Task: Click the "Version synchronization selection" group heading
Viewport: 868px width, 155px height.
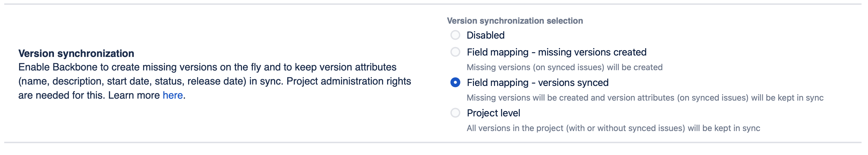Action: [x=515, y=21]
